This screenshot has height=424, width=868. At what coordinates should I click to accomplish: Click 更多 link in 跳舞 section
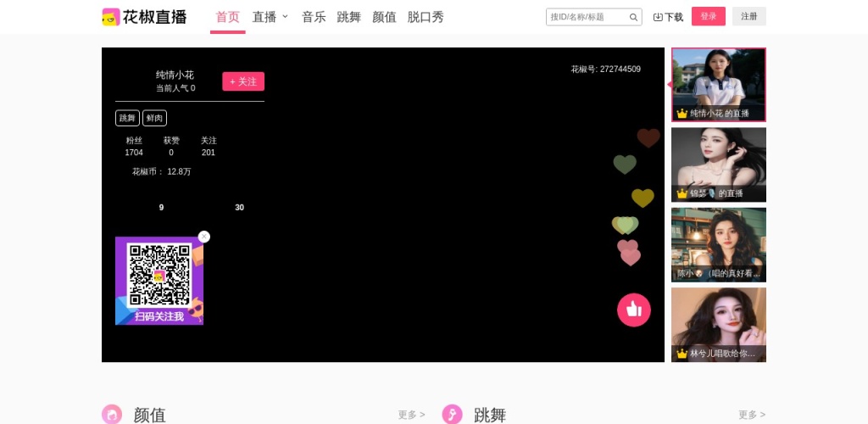(752, 415)
